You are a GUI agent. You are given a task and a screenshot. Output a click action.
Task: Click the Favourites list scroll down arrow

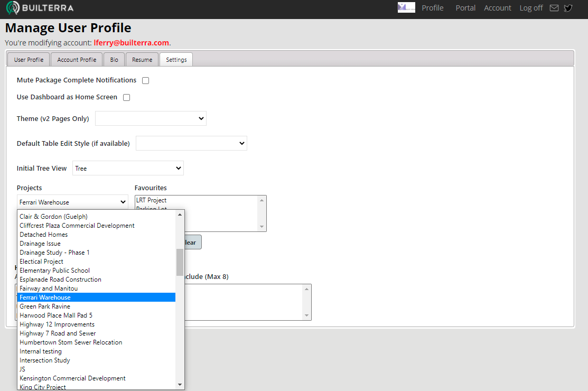(x=262, y=227)
